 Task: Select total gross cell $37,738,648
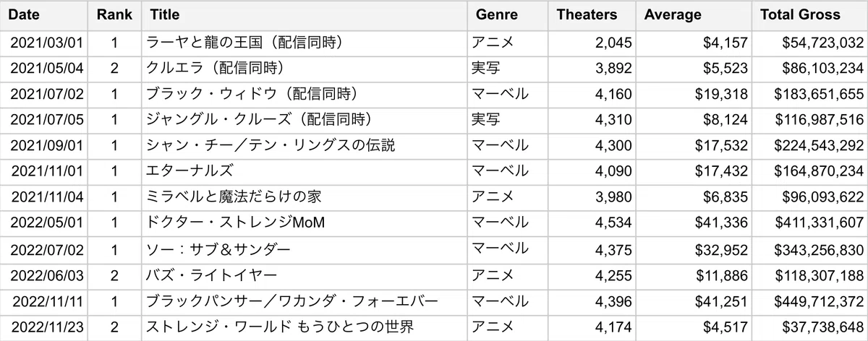[x=810, y=327]
